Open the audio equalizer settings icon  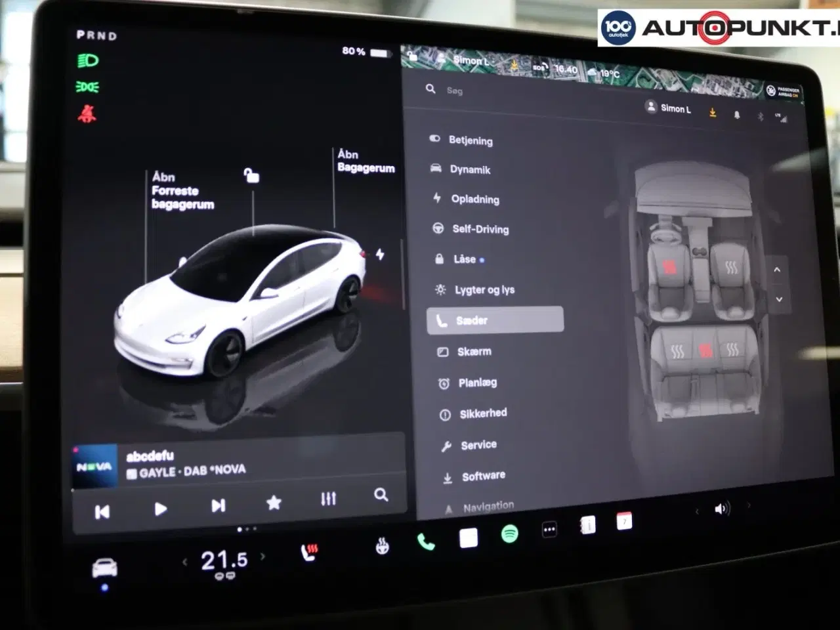[x=328, y=499]
